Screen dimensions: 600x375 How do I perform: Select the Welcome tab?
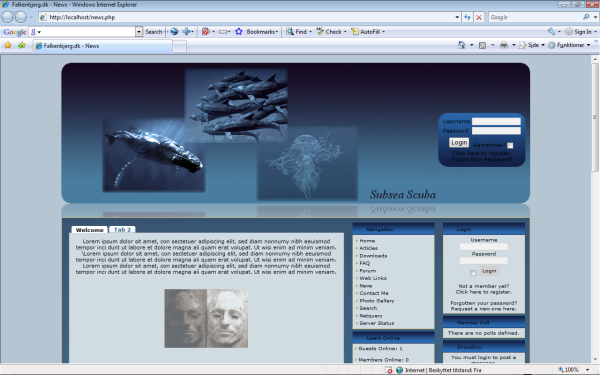click(x=90, y=230)
